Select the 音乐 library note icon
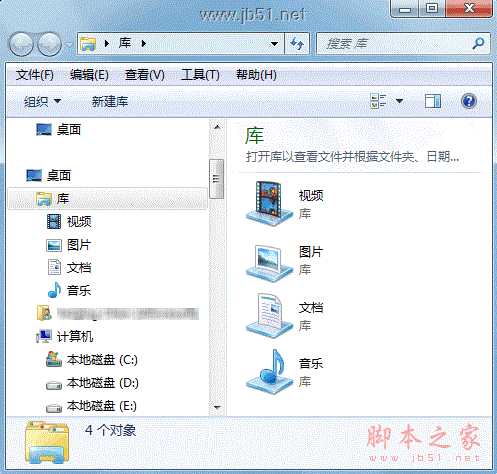Screen dimensions: 497x474 coord(268,371)
